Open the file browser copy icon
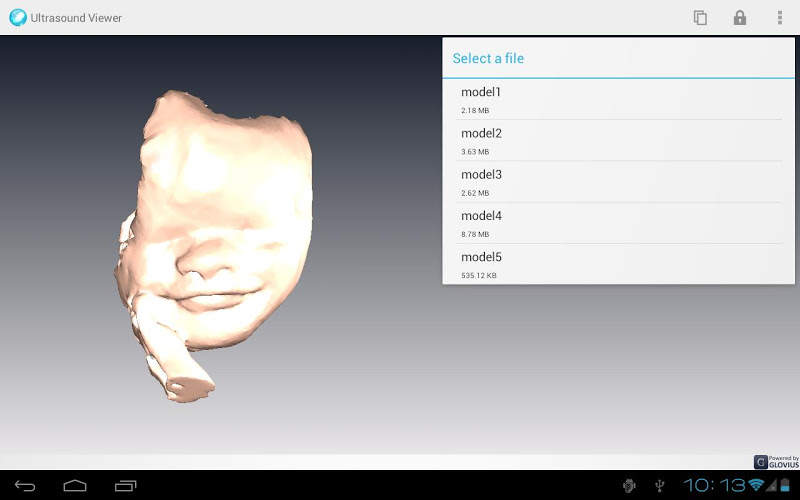Screen dimensions: 800x500 [700, 18]
